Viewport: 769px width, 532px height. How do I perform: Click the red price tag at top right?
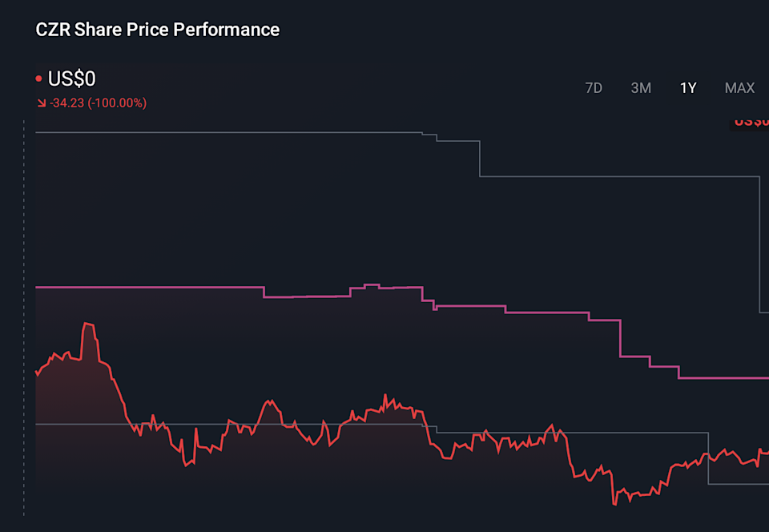pyautogui.click(x=751, y=123)
